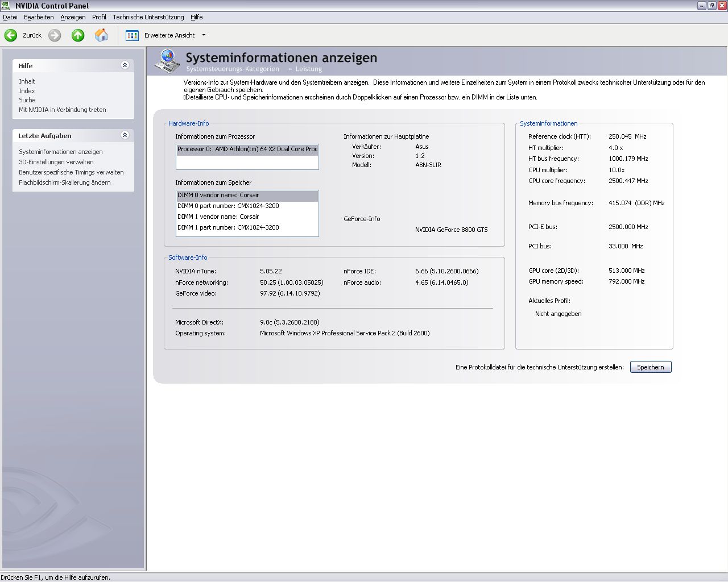Image resolution: width=728 pixels, height=582 pixels.
Task: Click the NVIDIA GeForce 8800 GTS text
Action: pyautogui.click(x=451, y=230)
